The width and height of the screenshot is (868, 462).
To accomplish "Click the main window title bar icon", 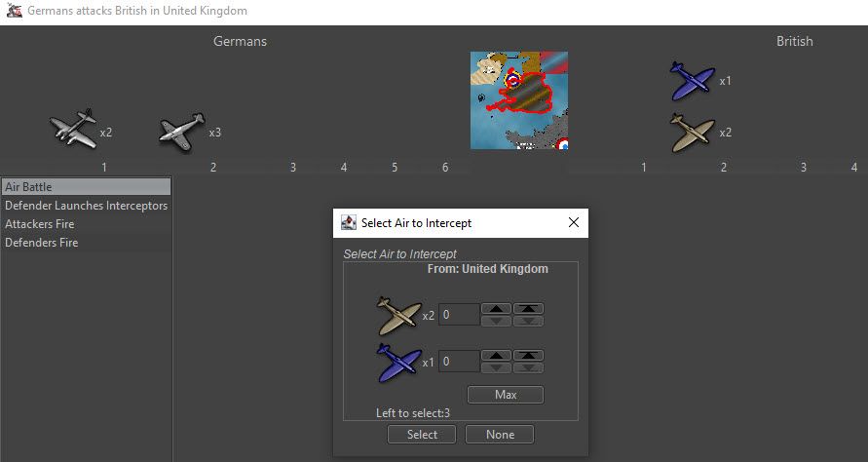I will (x=14, y=11).
